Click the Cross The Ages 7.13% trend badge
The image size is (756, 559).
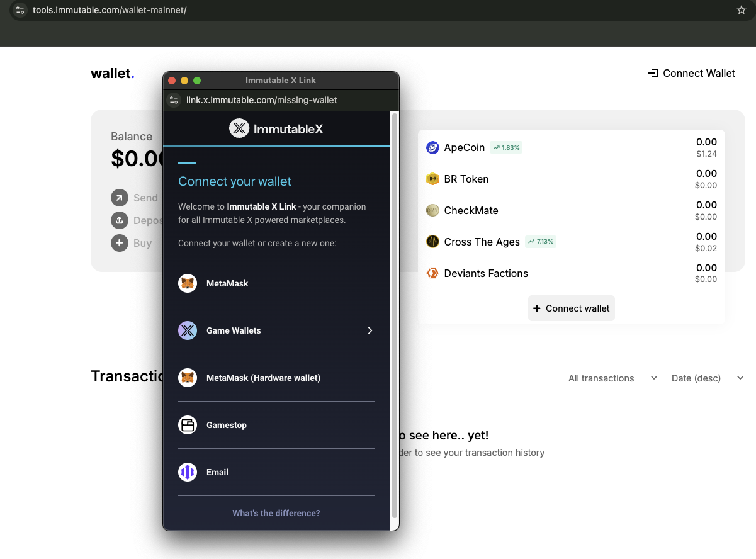pyautogui.click(x=541, y=242)
